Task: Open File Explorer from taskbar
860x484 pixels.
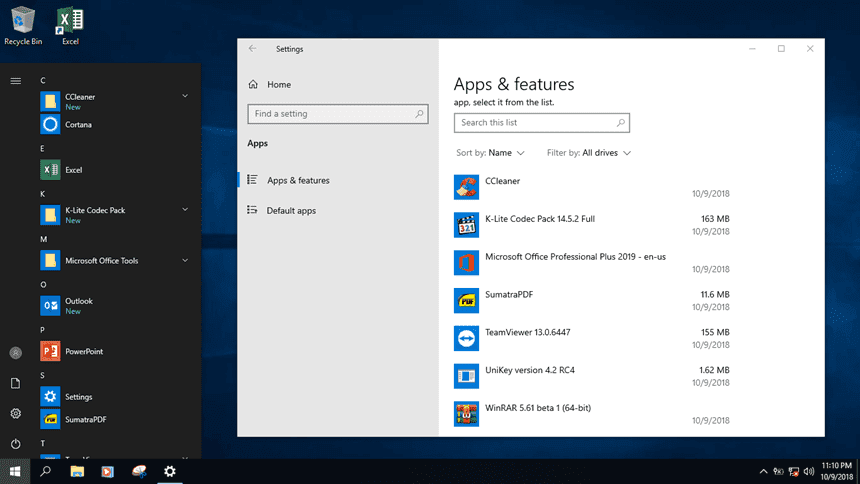Action: pyautogui.click(x=77, y=471)
